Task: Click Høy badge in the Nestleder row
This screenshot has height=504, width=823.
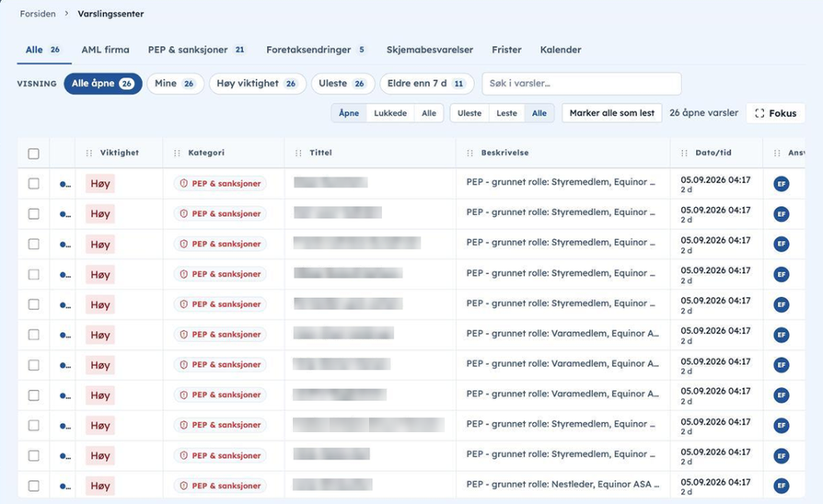Action: 100,486
